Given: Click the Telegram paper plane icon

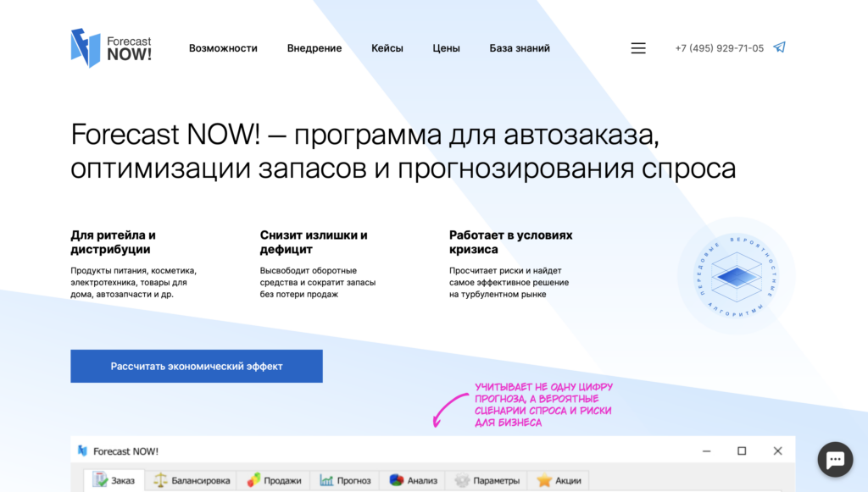Looking at the screenshot, I should click(x=780, y=47).
